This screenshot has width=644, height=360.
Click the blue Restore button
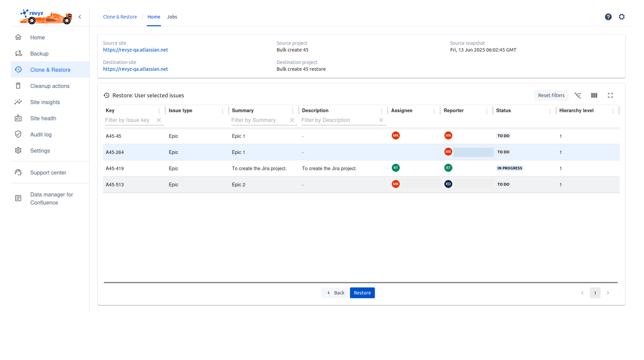click(362, 293)
